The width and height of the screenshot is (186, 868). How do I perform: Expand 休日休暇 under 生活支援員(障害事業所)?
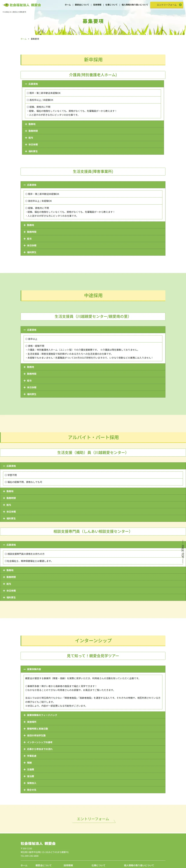93,245
